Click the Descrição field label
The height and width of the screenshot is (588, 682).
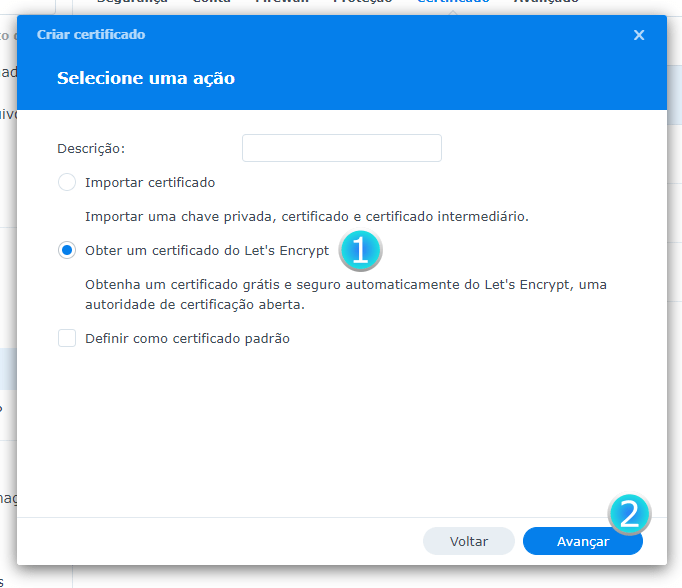pos(91,148)
